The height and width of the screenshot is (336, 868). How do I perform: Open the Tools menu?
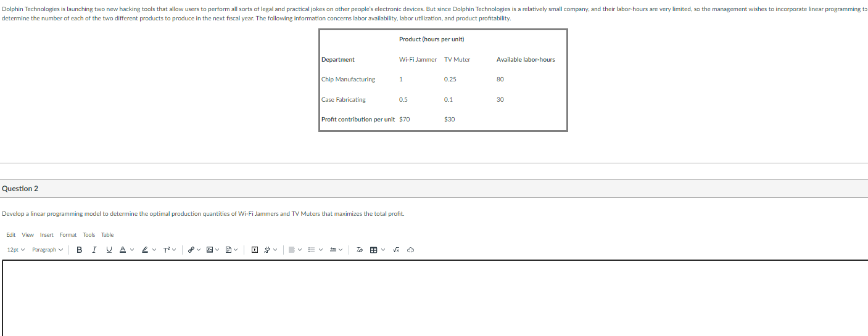(x=89, y=235)
